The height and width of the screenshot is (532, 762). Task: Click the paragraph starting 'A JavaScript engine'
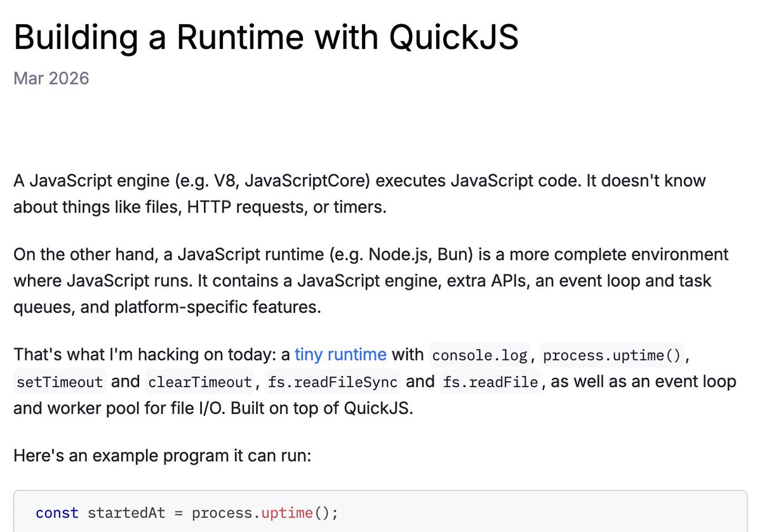click(359, 194)
